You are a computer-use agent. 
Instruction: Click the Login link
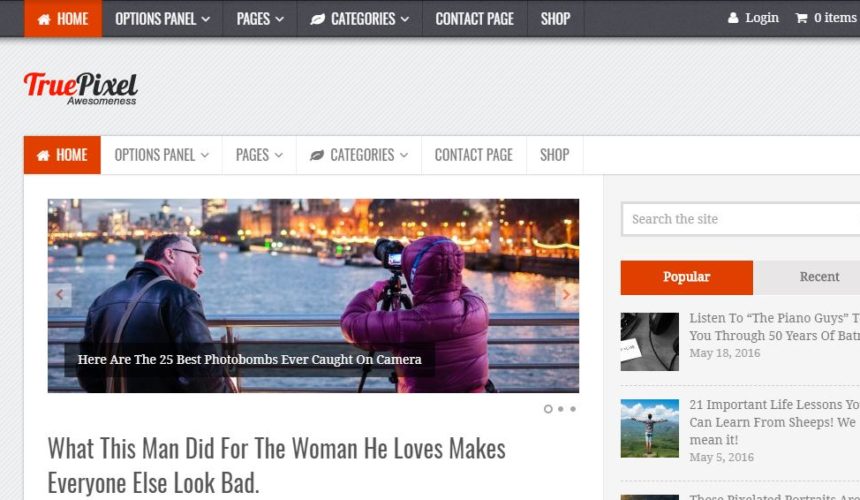[x=762, y=18]
